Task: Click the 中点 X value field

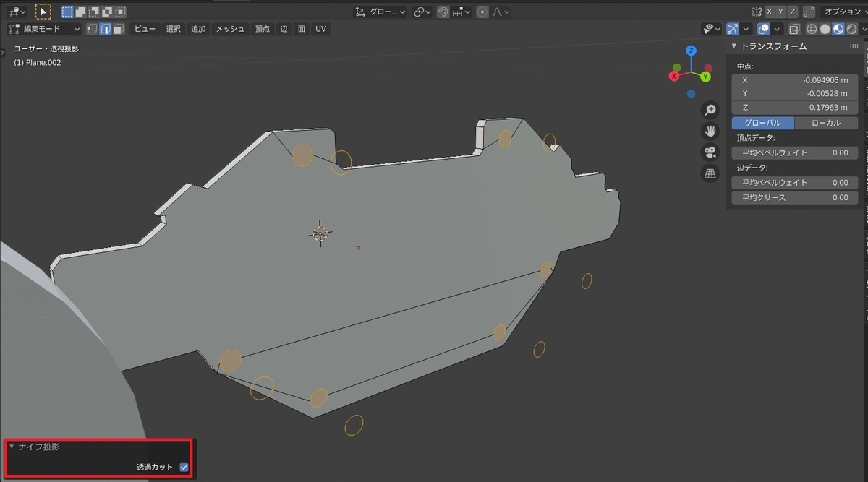Action: 794,80
